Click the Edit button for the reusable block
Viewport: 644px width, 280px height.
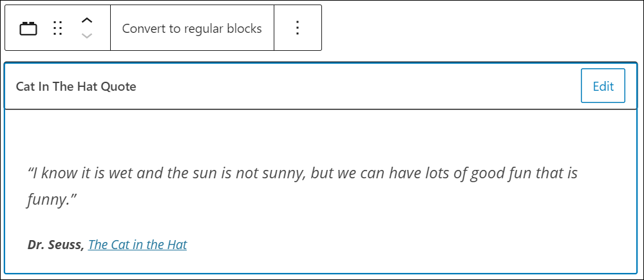click(x=603, y=86)
